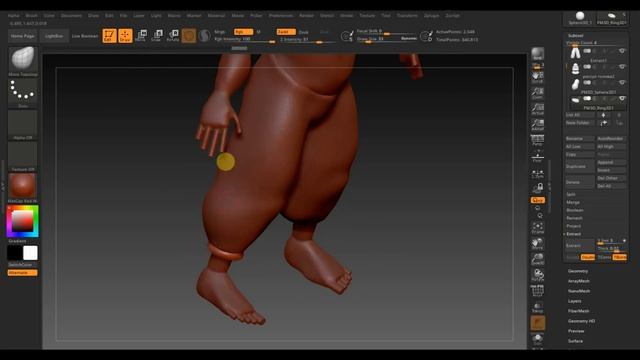
Task: Toggle the TBorder extract option
Action: tap(619, 257)
